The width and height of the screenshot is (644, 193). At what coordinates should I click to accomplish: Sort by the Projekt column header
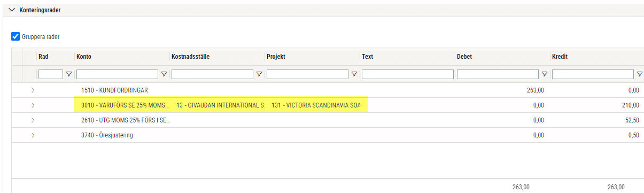[x=276, y=57]
